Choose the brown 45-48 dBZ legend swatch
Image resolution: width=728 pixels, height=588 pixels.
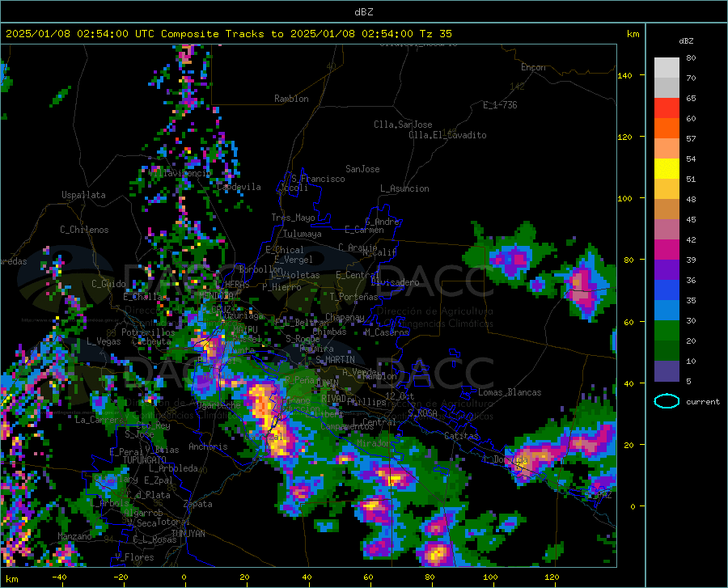[x=667, y=209]
